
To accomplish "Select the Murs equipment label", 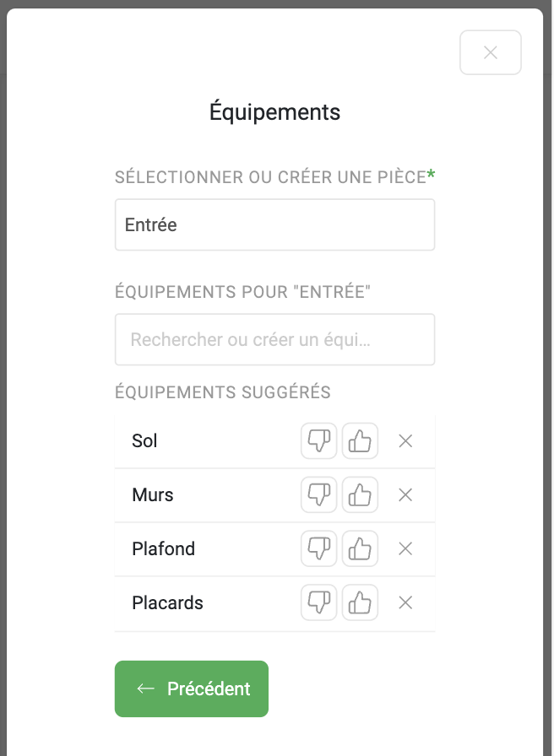I will pos(153,495).
